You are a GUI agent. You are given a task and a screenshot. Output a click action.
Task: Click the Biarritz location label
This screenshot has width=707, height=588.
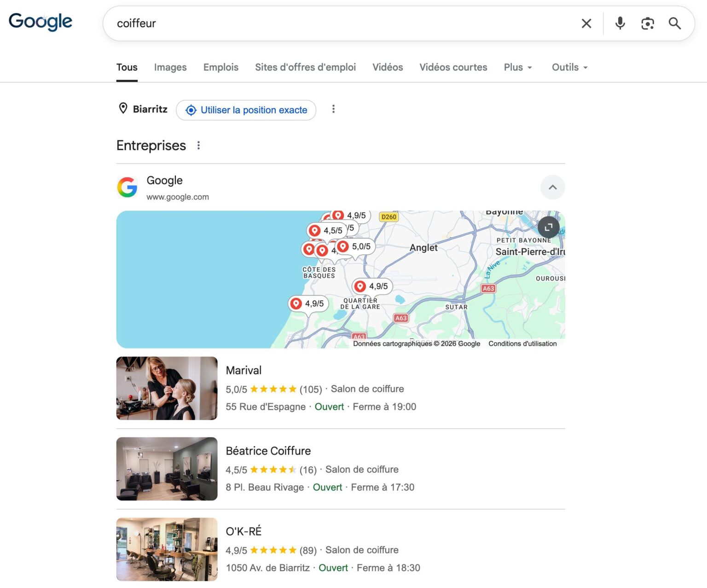[x=150, y=109]
